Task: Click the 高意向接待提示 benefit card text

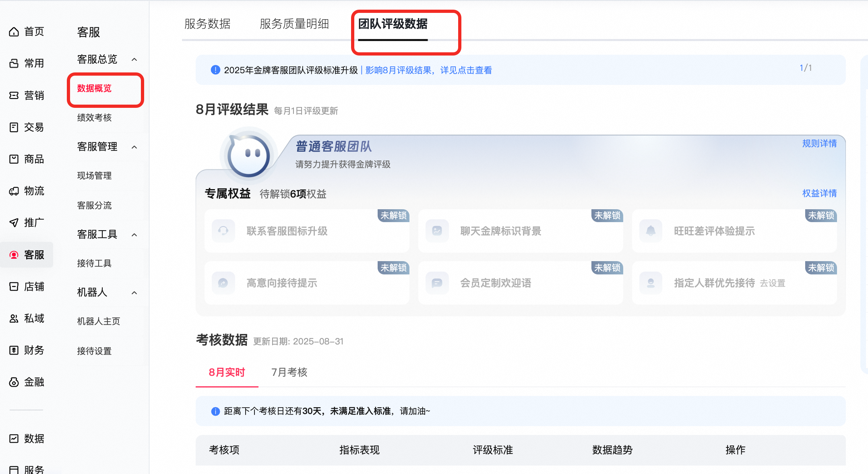Action: click(x=282, y=283)
